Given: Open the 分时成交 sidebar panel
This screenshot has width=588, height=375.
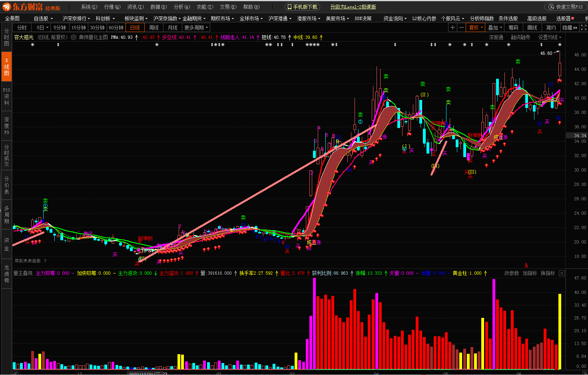Looking at the screenshot, I should click(6, 156).
